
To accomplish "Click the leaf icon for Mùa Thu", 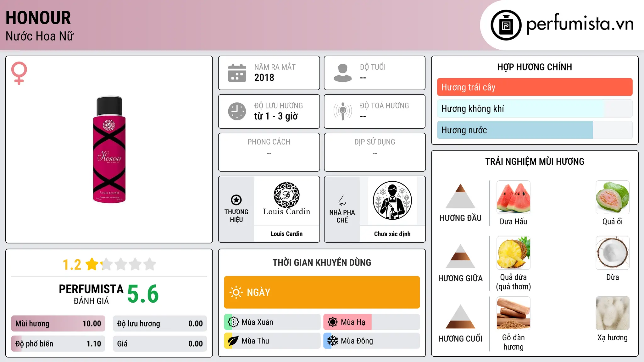I will (x=233, y=341).
